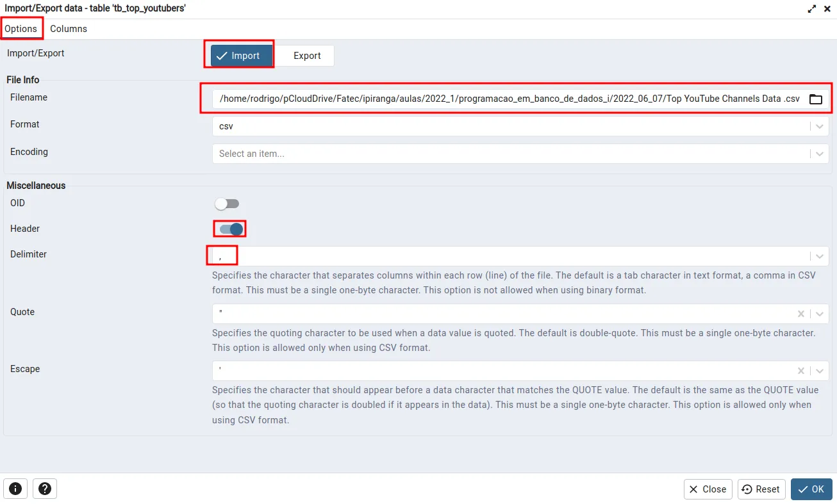
Task: Click the Close button
Action: click(x=708, y=489)
